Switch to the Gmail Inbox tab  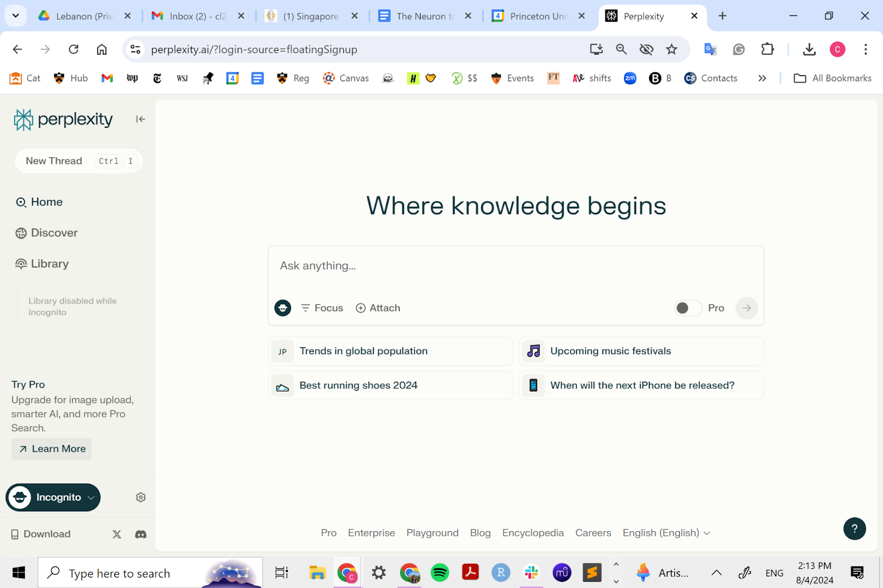(198, 16)
